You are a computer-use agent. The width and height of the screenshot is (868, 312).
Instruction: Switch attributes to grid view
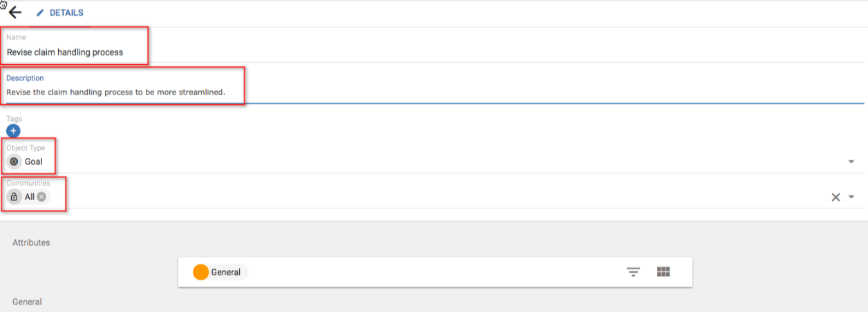[x=663, y=272]
